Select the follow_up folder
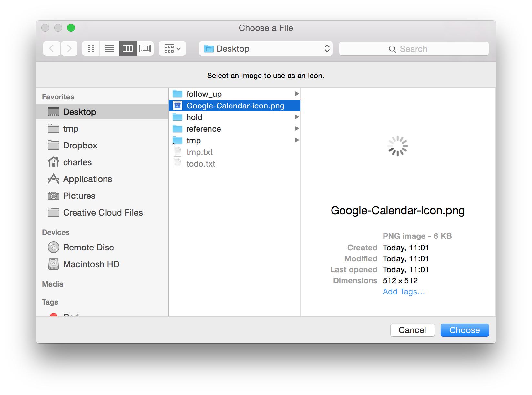532x395 pixels. 234,94
